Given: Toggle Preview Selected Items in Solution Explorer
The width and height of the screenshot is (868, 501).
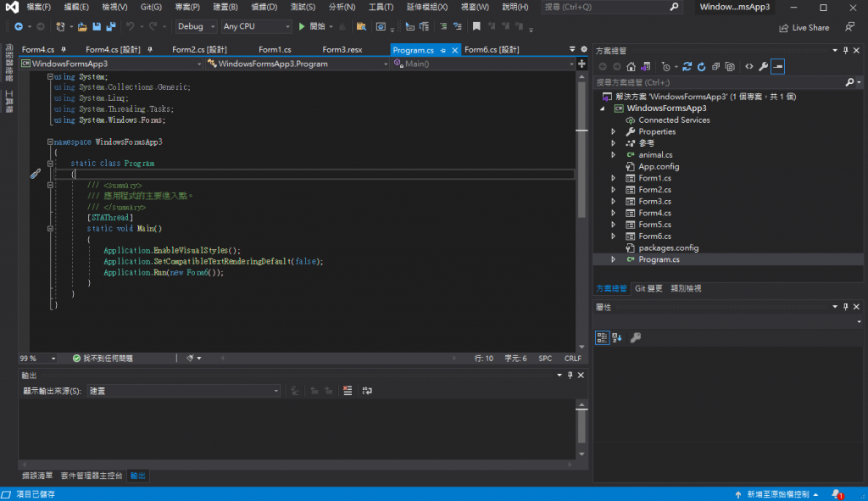Looking at the screenshot, I should pyautogui.click(x=777, y=66).
